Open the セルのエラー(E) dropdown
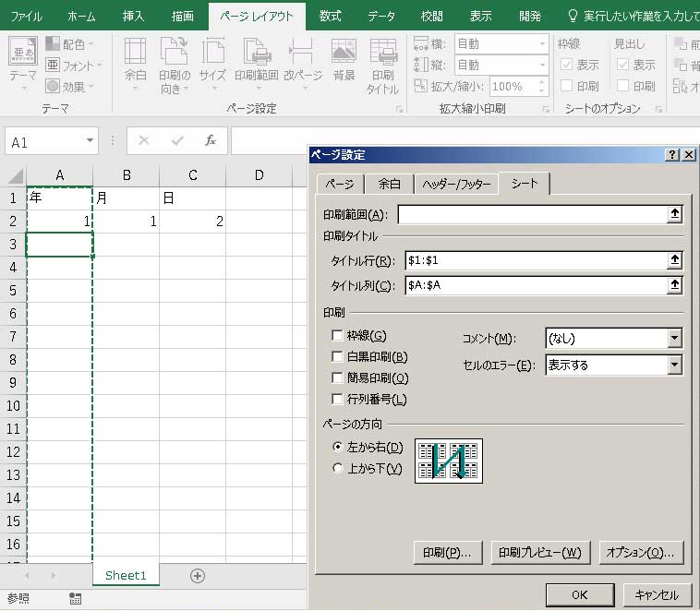The width and height of the screenshot is (700, 611). click(x=674, y=365)
